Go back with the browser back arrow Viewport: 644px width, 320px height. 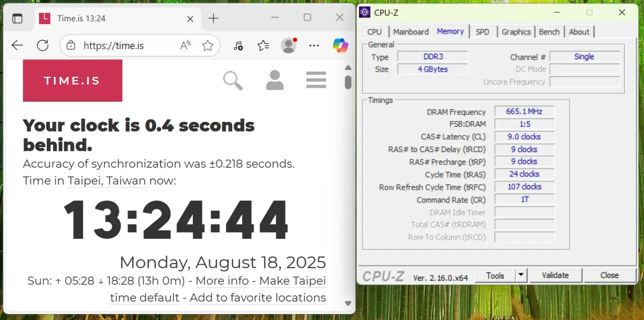pyautogui.click(x=17, y=45)
